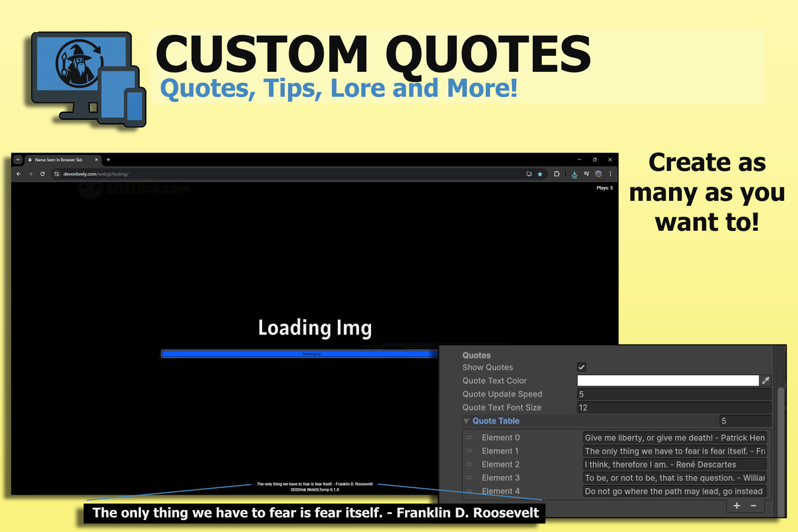Open the Extensions puzzle icon
The height and width of the screenshot is (532, 798).
coord(557,174)
